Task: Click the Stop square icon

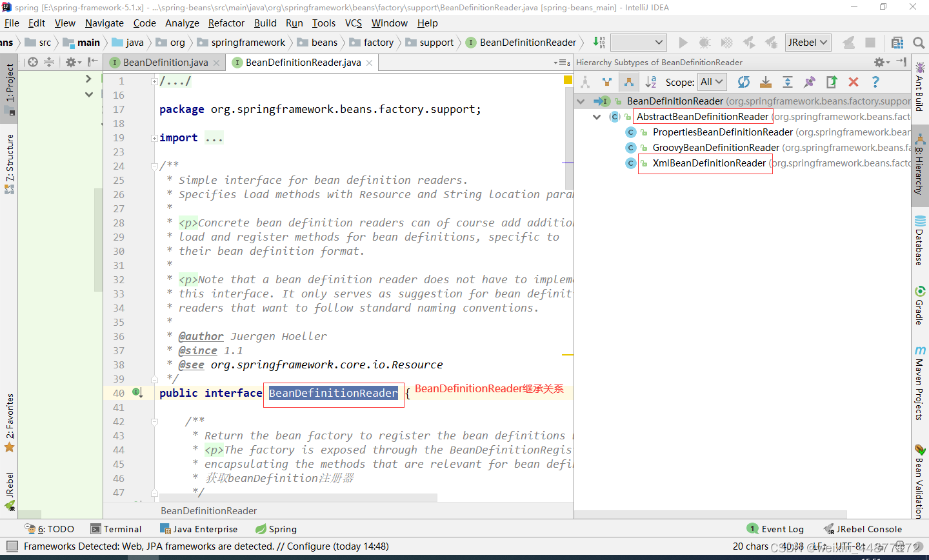Action: (870, 43)
